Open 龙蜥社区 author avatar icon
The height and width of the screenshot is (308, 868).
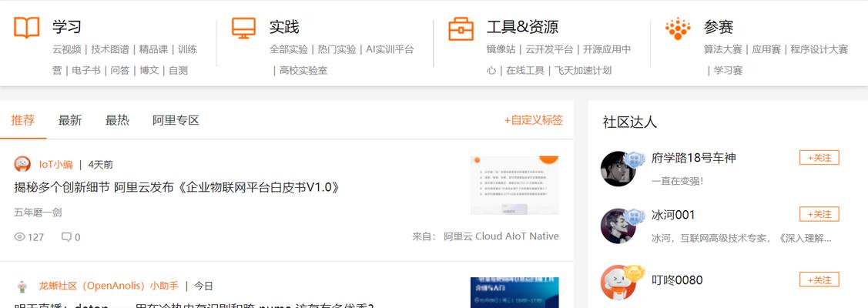tap(22, 286)
